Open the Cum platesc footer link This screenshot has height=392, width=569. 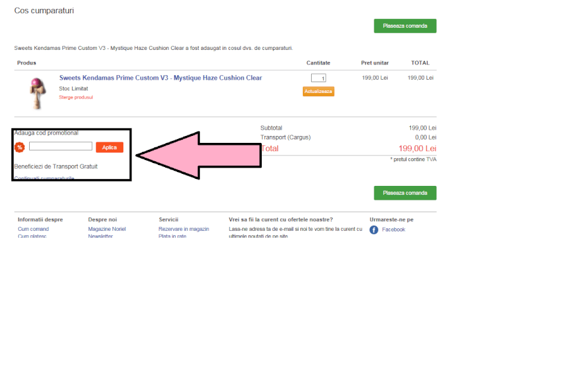tap(32, 236)
